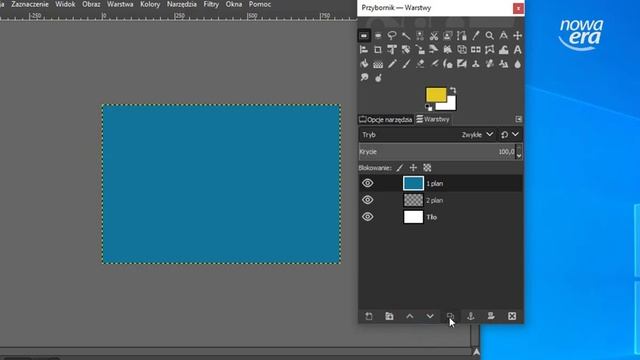Select the Cage Transform tool
640x360 pixels.
tap(489, 50)
